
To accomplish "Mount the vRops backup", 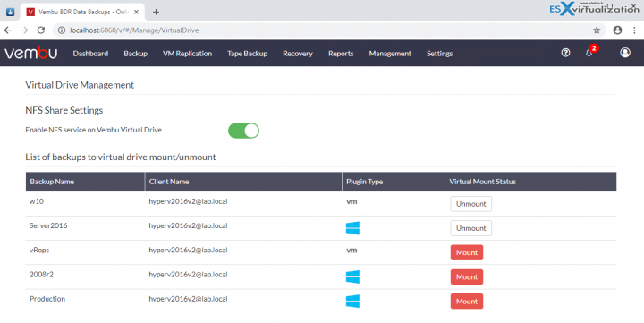I will pyautogui.click(x=467, y=252).
